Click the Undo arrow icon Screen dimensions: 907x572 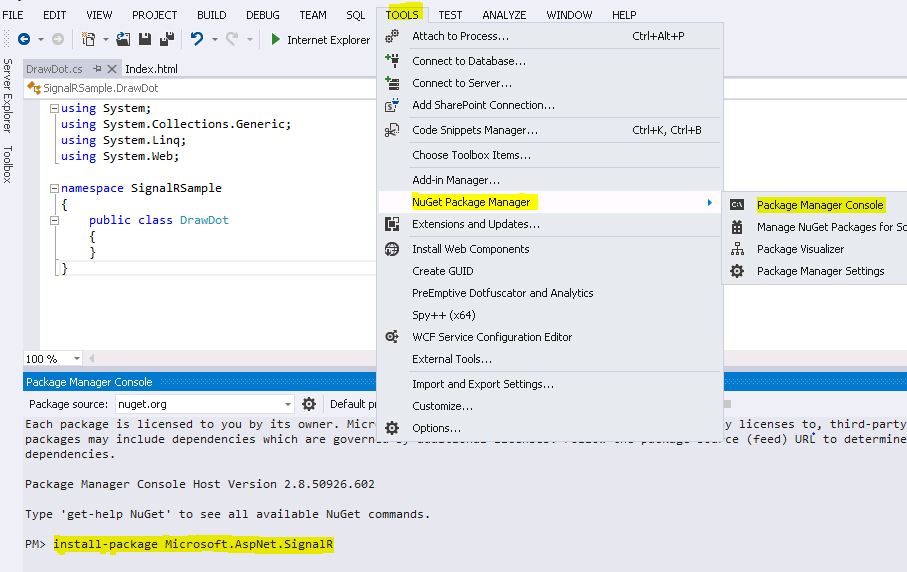point(197,39)
